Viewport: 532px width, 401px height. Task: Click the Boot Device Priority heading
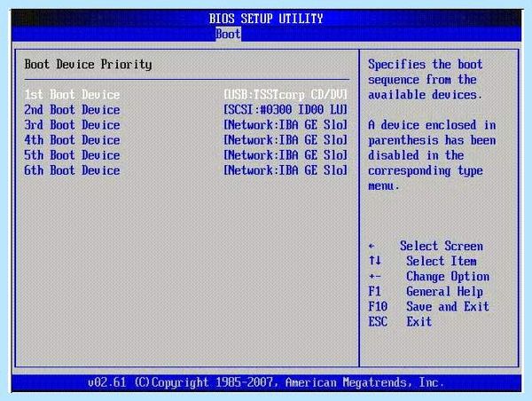(88, 65)
